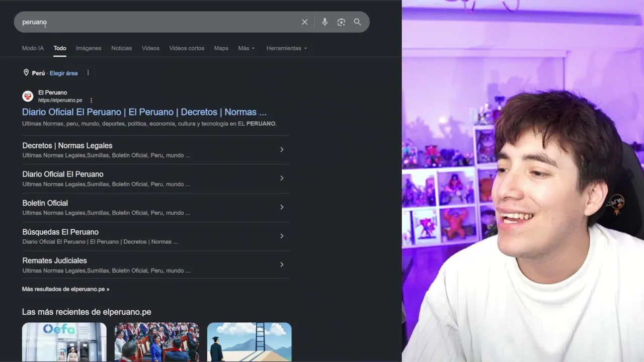Open the Boletin Oficial sitelink

pyautogui.click(x=45, y=203)
